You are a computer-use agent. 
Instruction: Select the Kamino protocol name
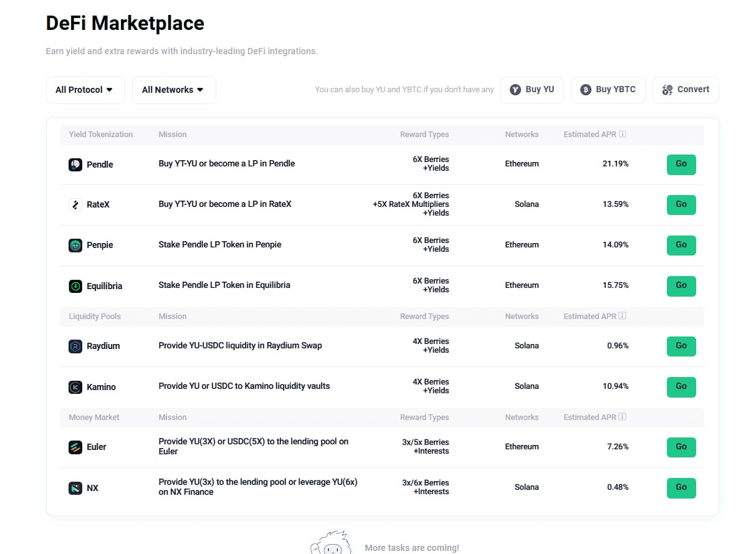[101, 387]
